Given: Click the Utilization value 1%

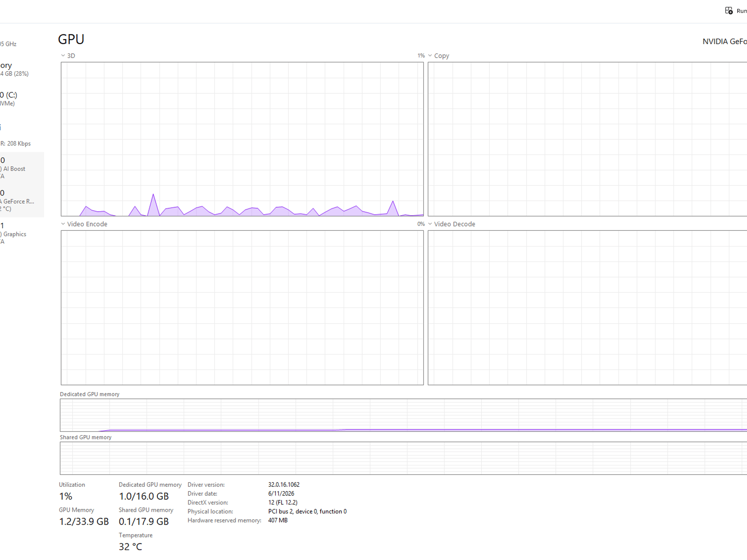Looking at the screenshot, I should pos(66,496).
